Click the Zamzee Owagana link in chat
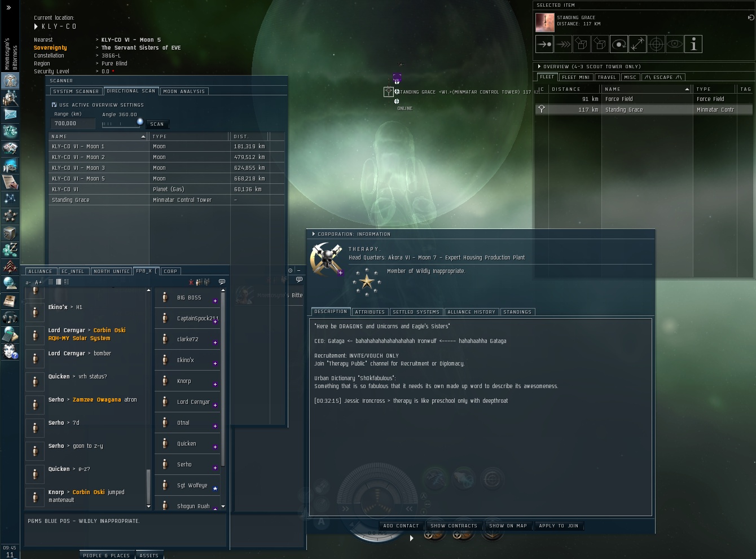The width and height of the screenshot is (756, 559). (x=97, y=400)
